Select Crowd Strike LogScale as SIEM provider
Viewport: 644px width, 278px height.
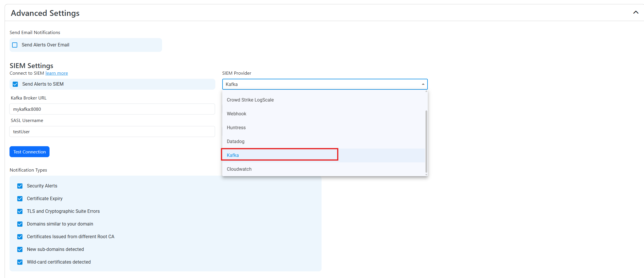click(x=250, y=100)
